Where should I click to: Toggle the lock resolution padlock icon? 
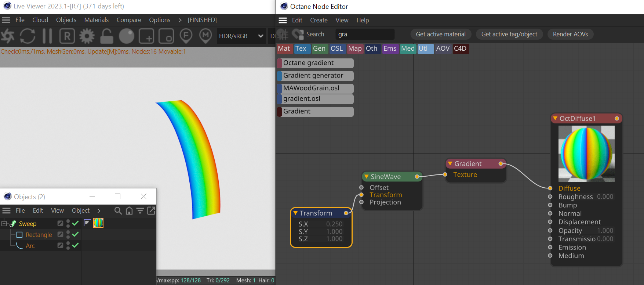107,36
